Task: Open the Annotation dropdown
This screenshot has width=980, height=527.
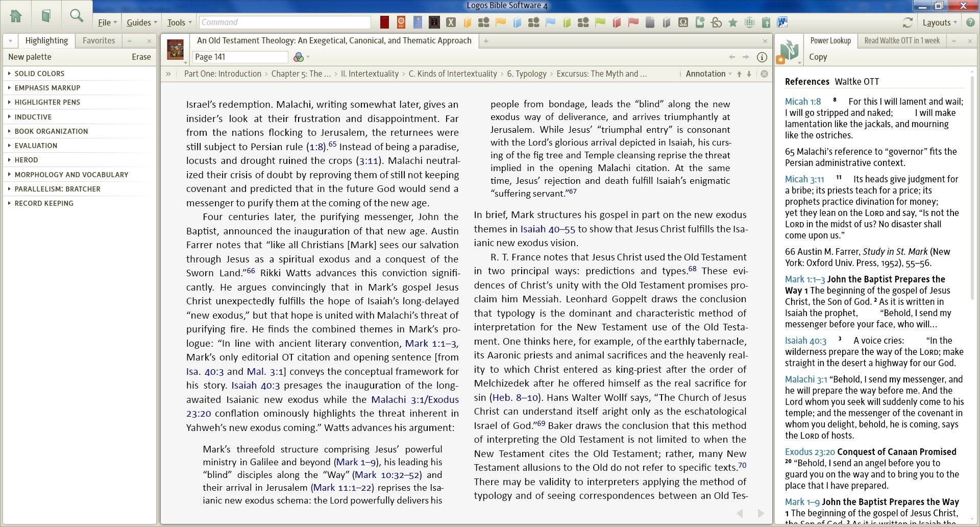Action: coord(708,74)
